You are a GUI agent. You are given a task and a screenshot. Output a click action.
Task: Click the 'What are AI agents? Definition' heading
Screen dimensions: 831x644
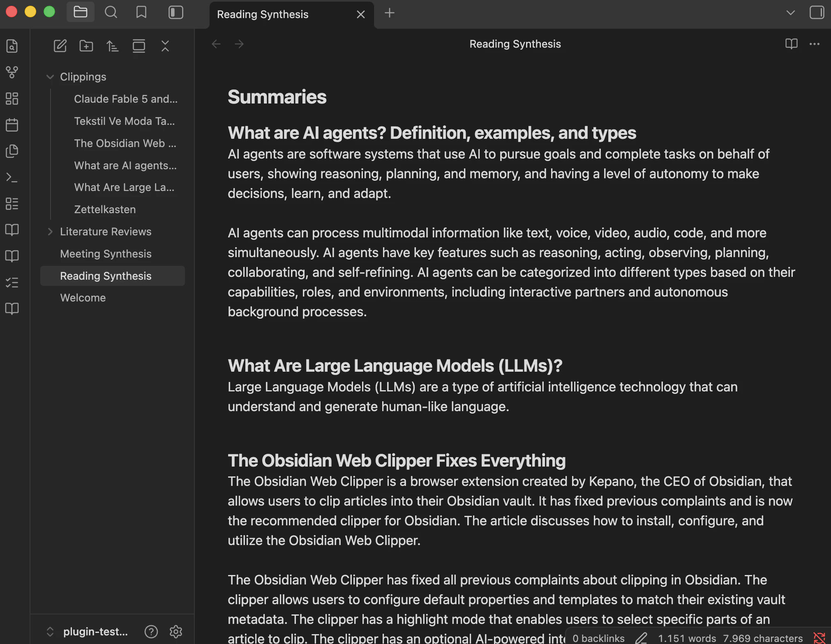pos(432,133)
